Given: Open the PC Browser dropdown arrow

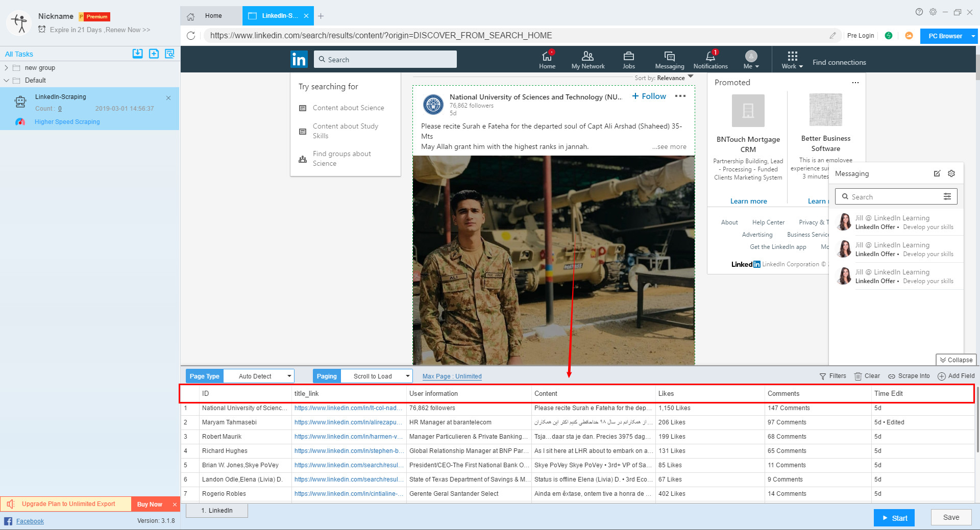Looking at the screenshot, I should (973, 36).
